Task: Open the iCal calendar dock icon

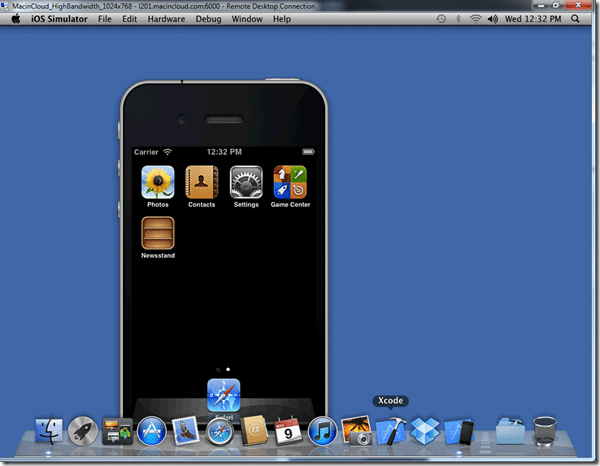Action: tap(288, 431)
